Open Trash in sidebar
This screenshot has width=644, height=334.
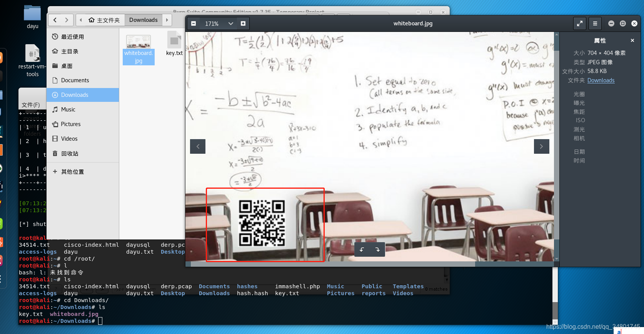click(83, 153)
